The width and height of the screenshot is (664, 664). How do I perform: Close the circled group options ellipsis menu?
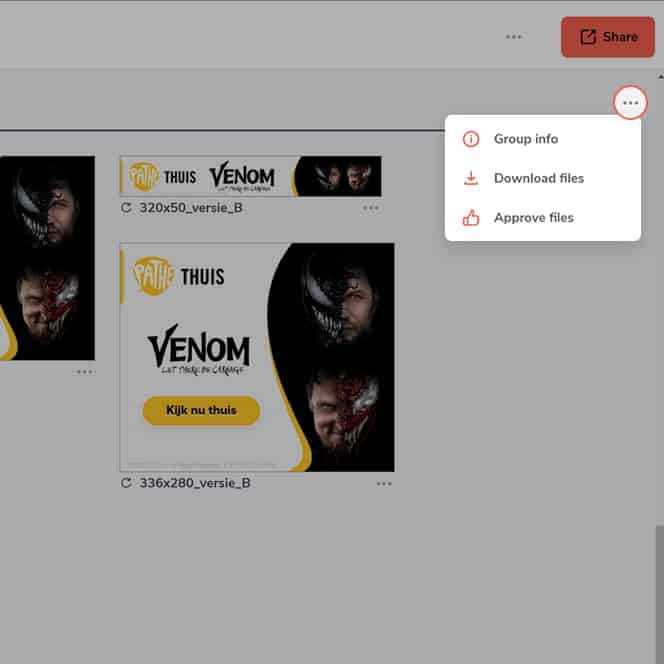pos(630,103)
